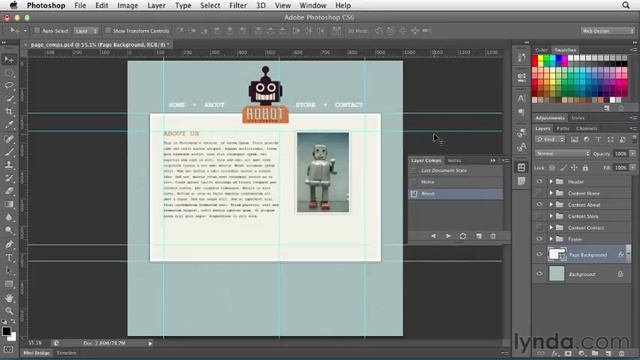Select the Hand tool
The width and height of the screenshot is (640, 360).
pos(9,298)
